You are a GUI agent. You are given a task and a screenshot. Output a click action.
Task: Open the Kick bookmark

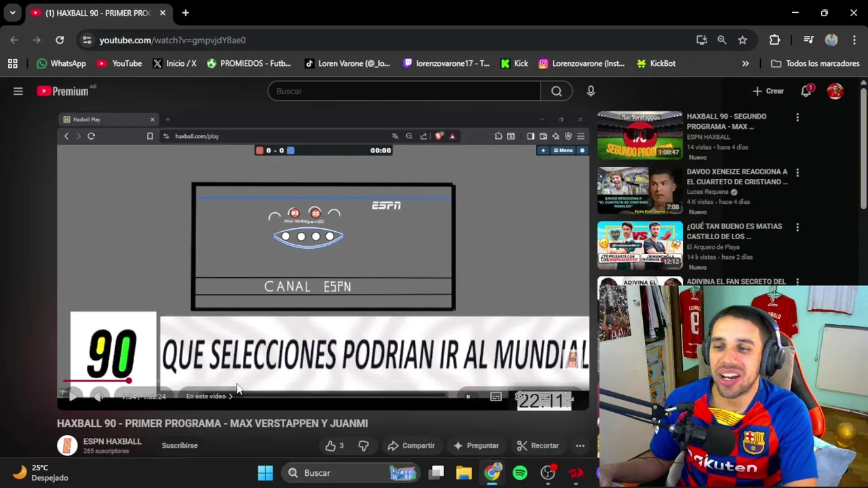click(514, 63)
